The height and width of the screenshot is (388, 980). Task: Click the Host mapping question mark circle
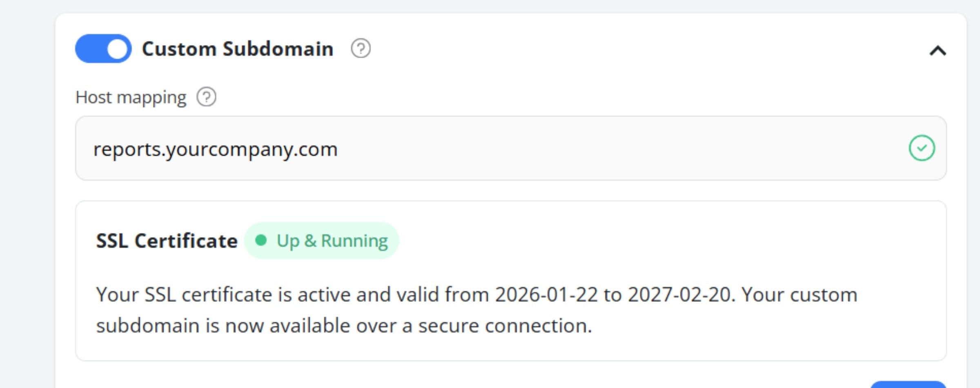(x=206, y=97)
